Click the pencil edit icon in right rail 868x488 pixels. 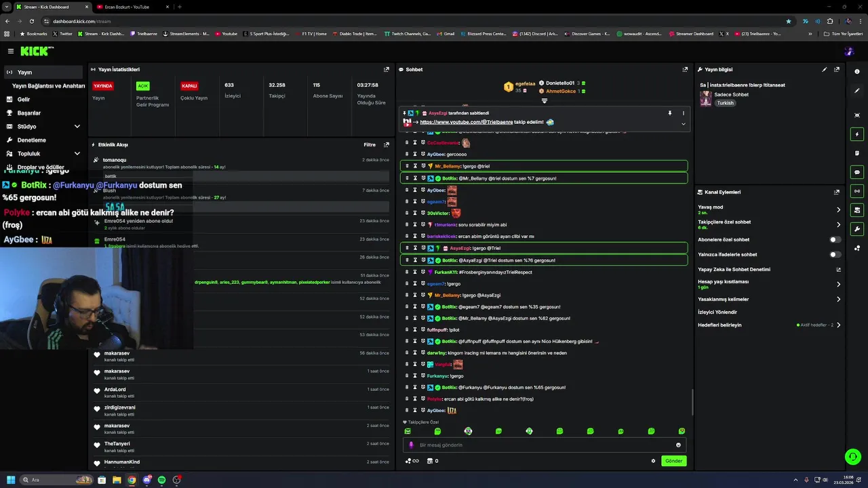(x=857, y=91)
